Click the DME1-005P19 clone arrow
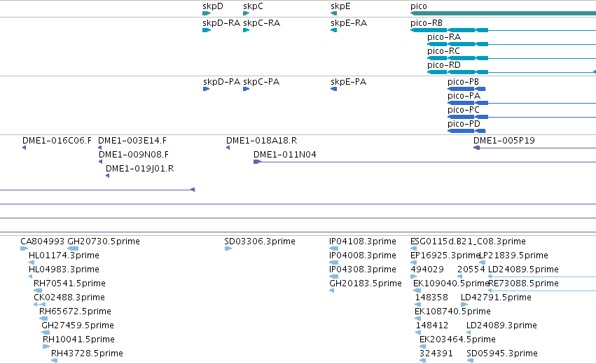This screenshot has height=364, width=596. click(x=477, y=148)
